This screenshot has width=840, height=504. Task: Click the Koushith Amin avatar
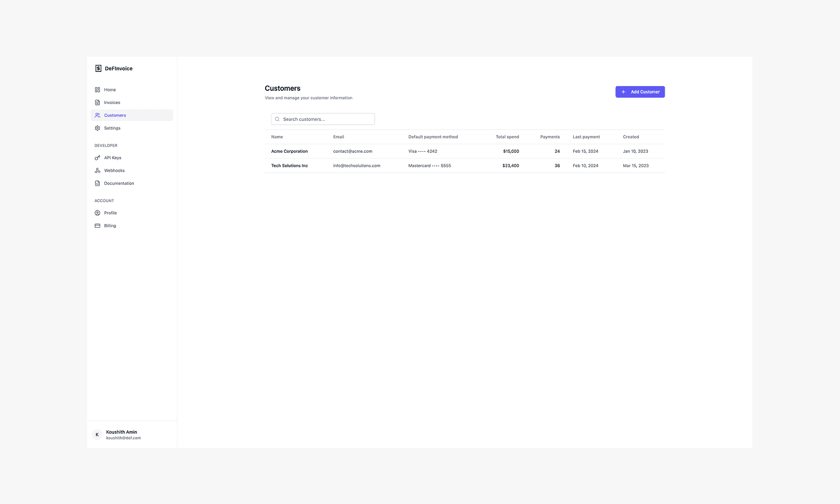(x=97, y=434)
